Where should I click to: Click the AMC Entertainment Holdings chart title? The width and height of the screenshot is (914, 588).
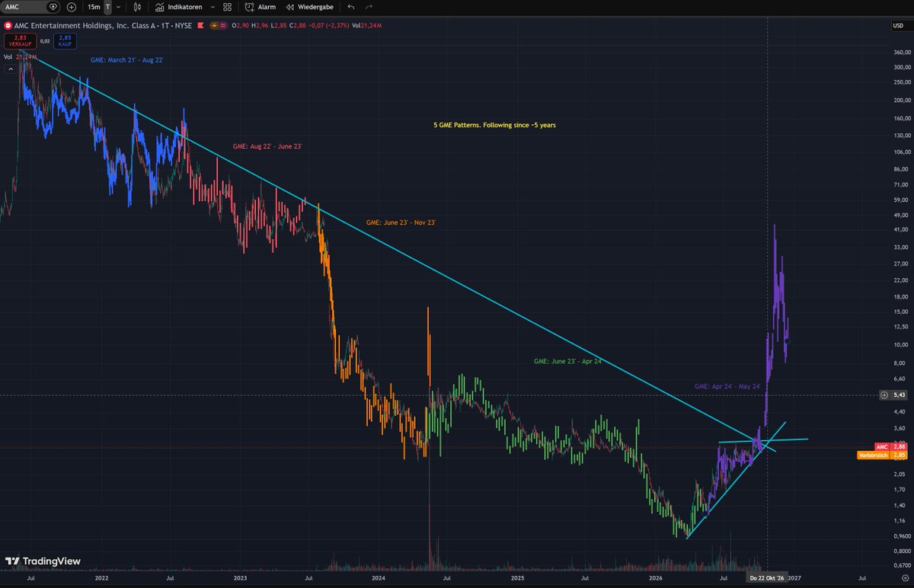pos(102,26)
